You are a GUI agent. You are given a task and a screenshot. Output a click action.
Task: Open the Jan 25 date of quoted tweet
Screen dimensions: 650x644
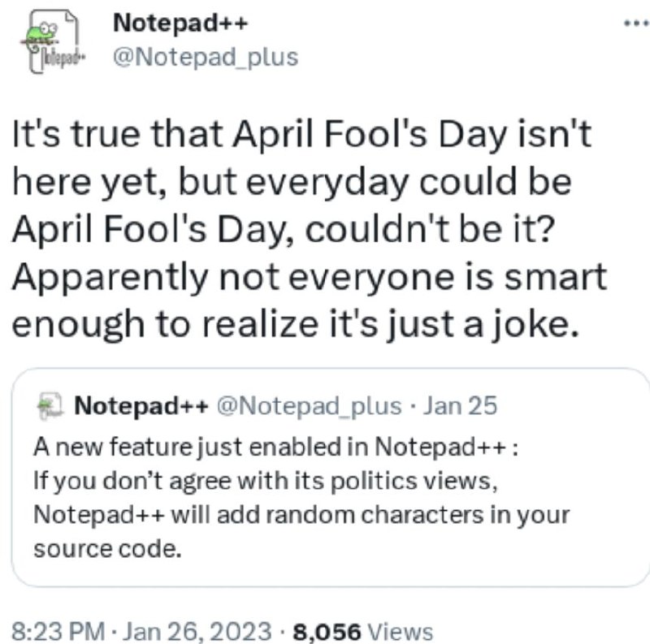461,405
